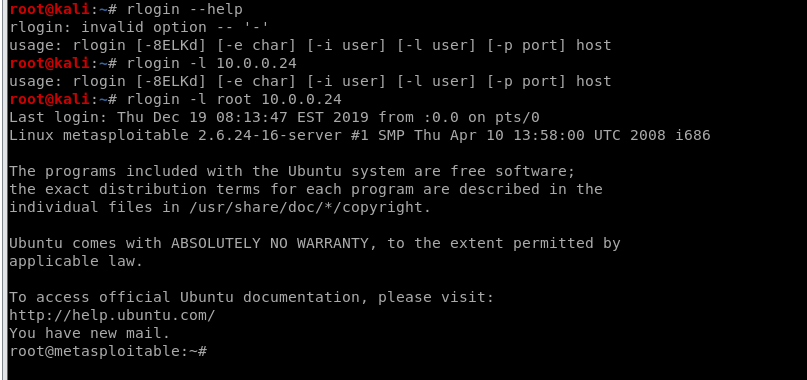Click the /usr/share/doc/*/copyright path
This screenshot has width=807, height=380.
coord(306,208)
